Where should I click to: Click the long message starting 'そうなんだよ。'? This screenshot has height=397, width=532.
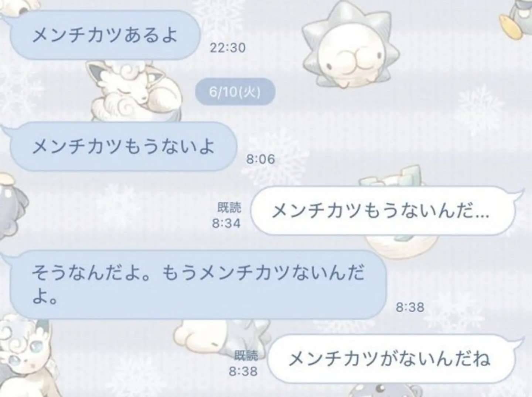(198, 284)
